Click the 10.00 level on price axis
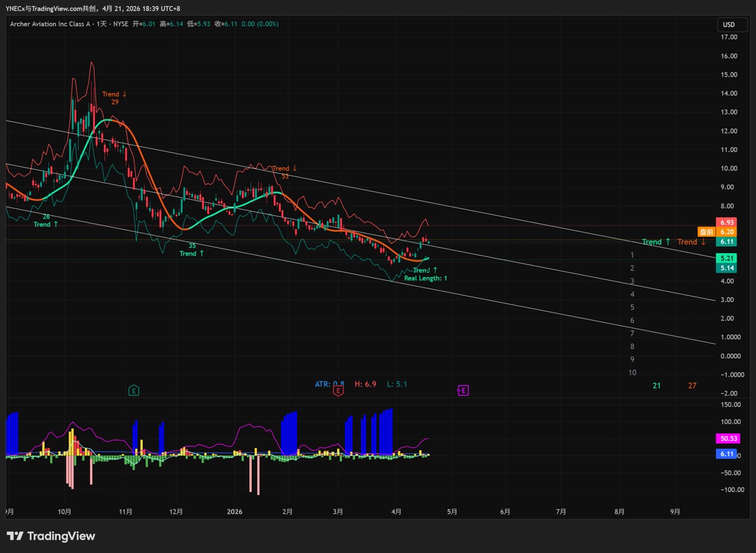The width and height of the screenshot is (756, 553). (730, 168)
